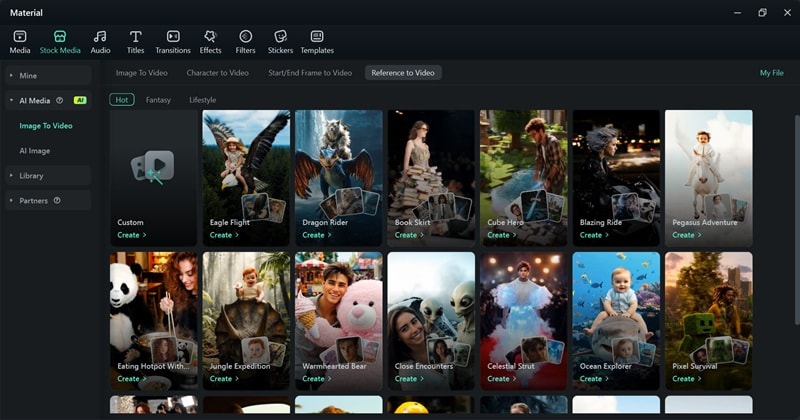Click Create under Dragon Rider

(x=316, y=235)
